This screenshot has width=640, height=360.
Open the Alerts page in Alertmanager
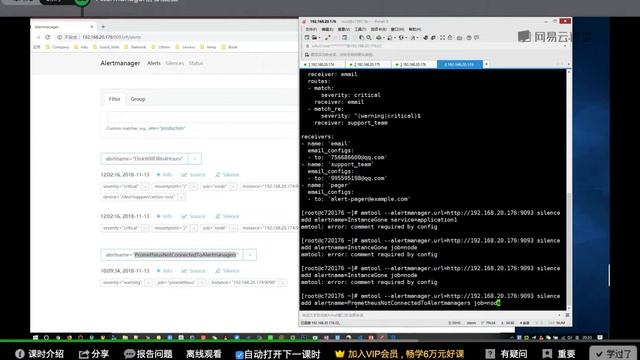(154, 63)
